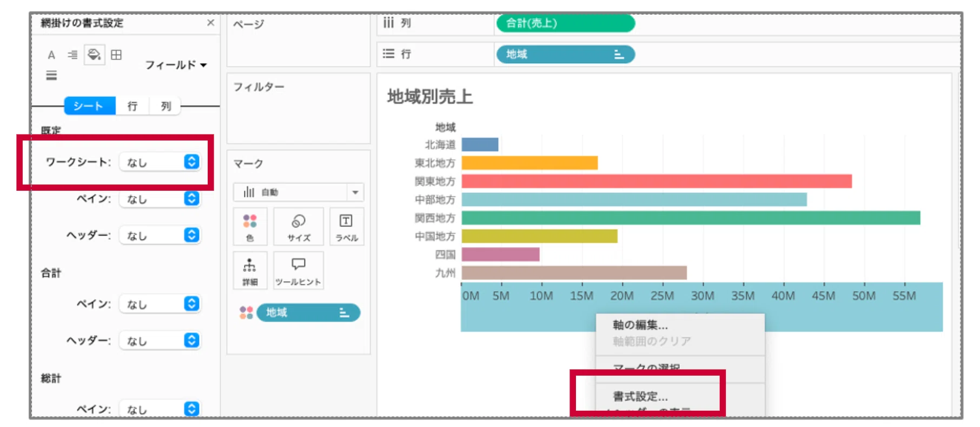Click the ツールヒント marks card button

pyautogui.click(x=299, y=271)
